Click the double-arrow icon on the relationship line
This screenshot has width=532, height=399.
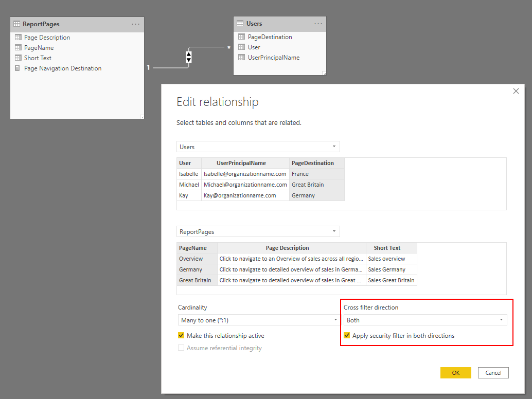click(x=188, y=58)
